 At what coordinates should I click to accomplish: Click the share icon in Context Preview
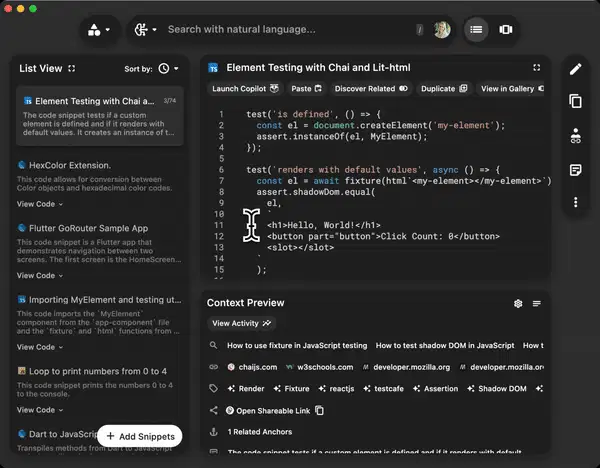tap(214, 411)
